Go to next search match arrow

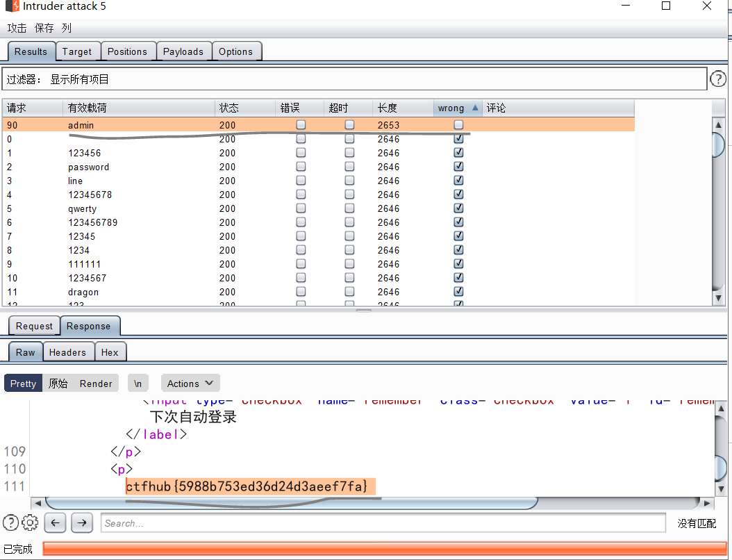click(x=82, y=522)
